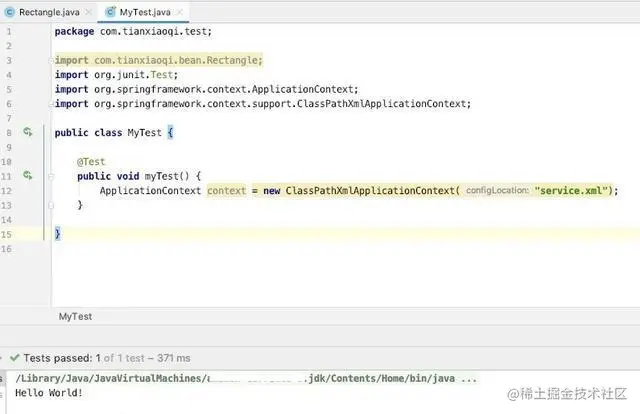The width and height of the screenshot is (640, 414).
Task: Click line number 1 in the gutter
Action: 9,31
